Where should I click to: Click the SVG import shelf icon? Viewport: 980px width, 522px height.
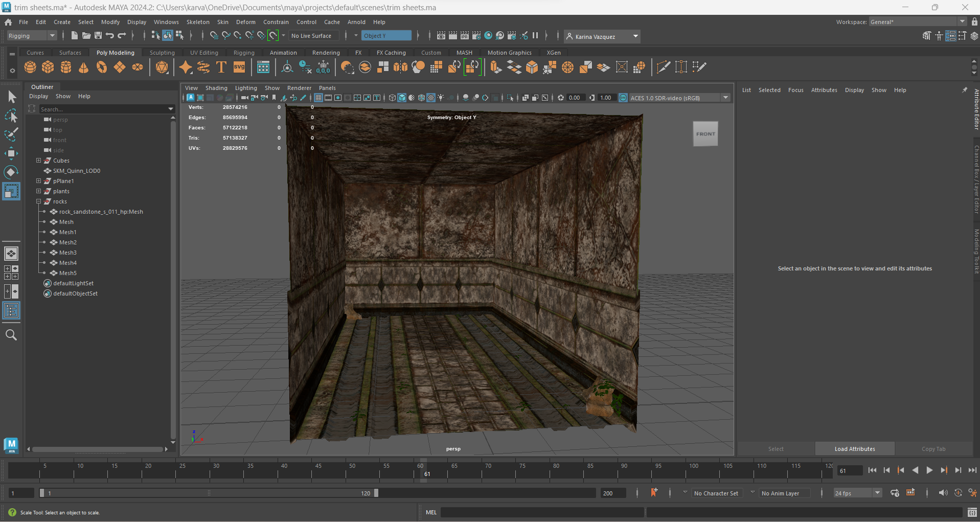[x=239, y=67]
